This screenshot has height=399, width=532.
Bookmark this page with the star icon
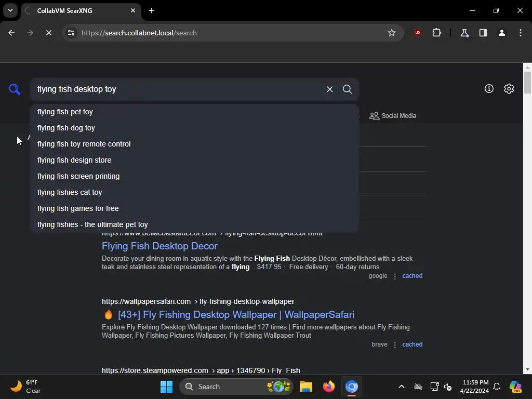pyautogui.click(x=392, y=33)
